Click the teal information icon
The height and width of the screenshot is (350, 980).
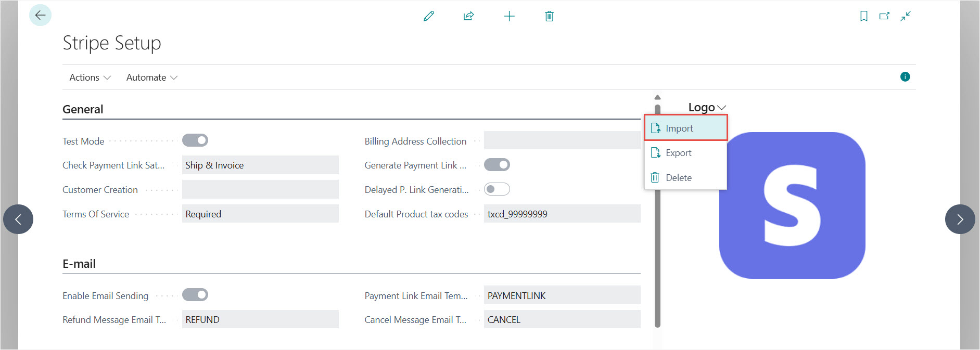pyautogui.click(x=905, y=77)
